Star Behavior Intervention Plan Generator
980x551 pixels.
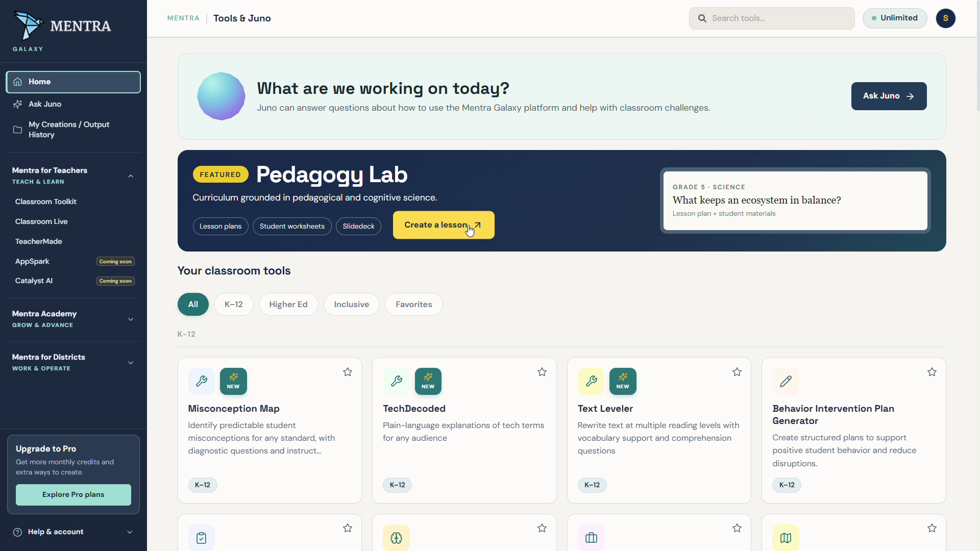point(932,372)
